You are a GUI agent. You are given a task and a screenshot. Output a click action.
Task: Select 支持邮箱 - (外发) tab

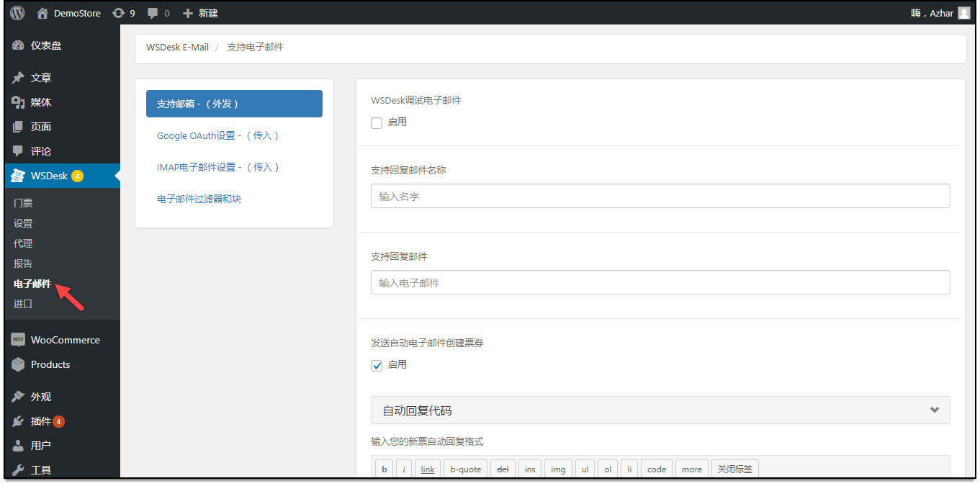click(234, 104)
